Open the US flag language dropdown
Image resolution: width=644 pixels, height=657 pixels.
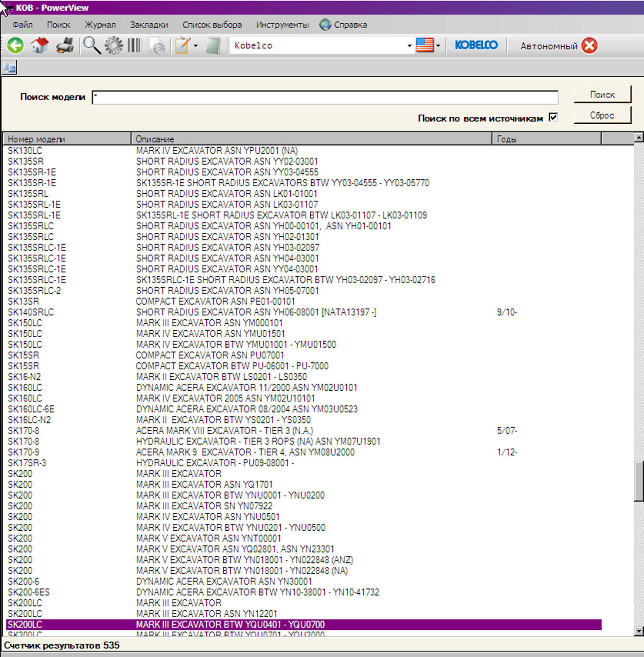tap(438, 46)
